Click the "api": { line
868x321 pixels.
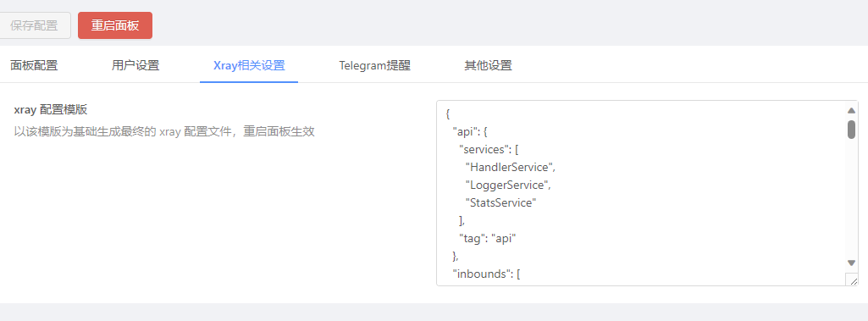pyautogui.click(x=469, y=132)
